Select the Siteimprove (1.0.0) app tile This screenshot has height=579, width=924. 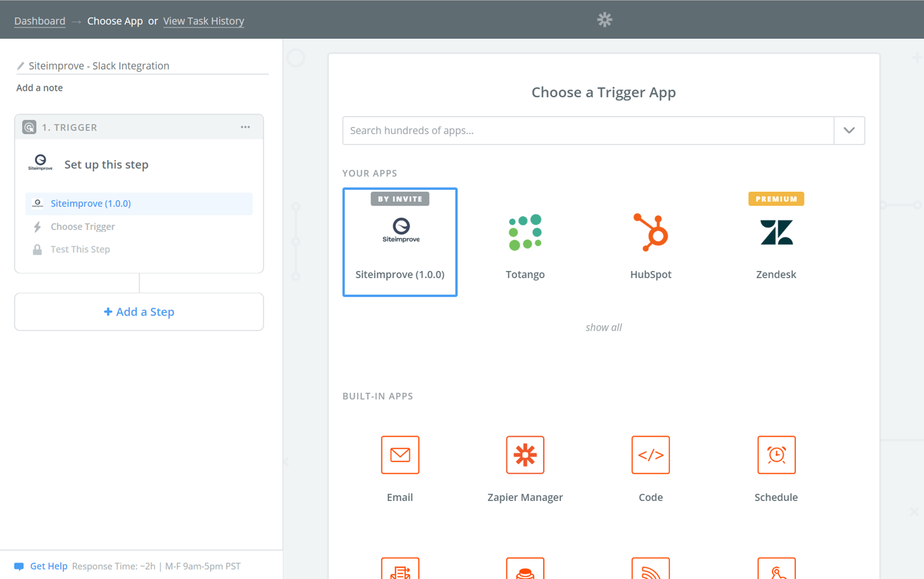coord(400,242)
